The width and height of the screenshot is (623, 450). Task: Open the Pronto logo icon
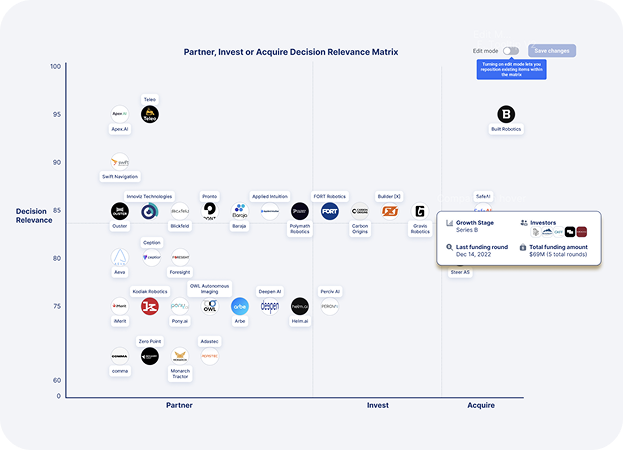(x=209, y=211)
